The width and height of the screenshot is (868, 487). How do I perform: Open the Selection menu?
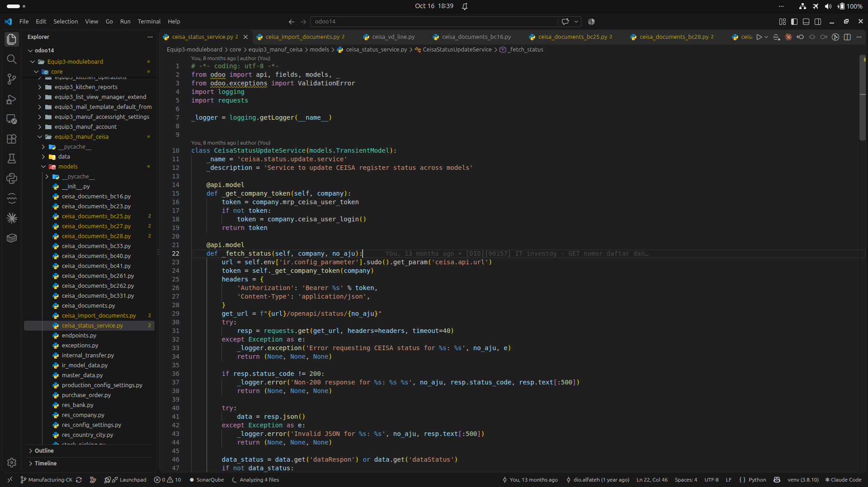[x=66, y=21]
